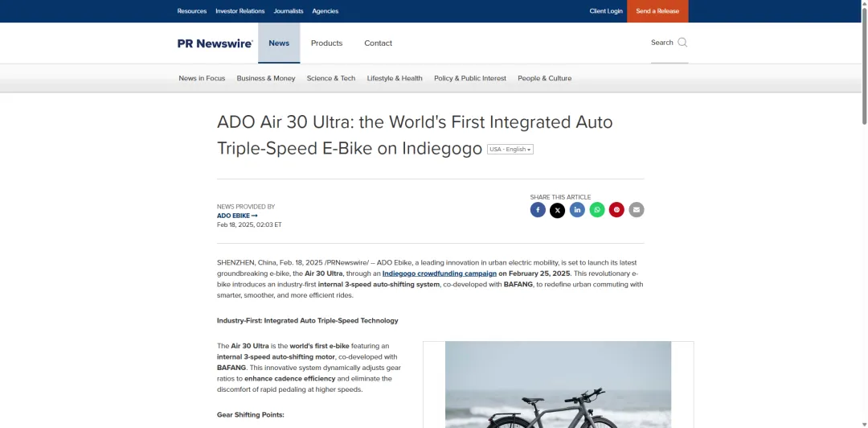
Task: Share article on LinkedIn
Action: [x=577, y=209]
